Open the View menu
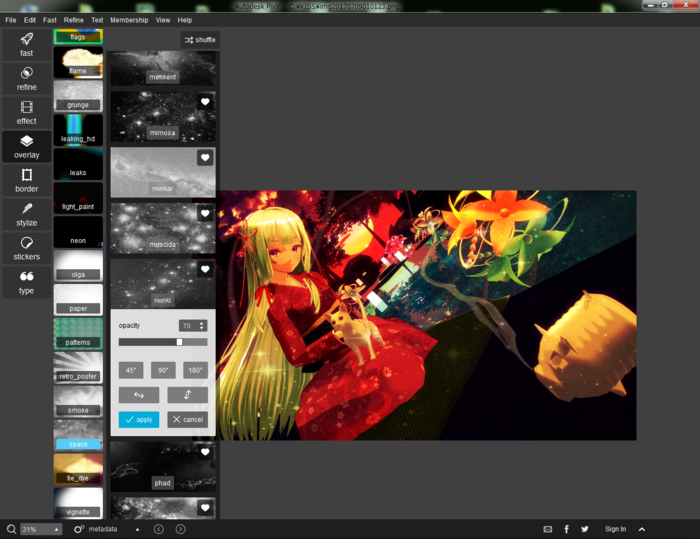The image size is (700, 539). 163,20
